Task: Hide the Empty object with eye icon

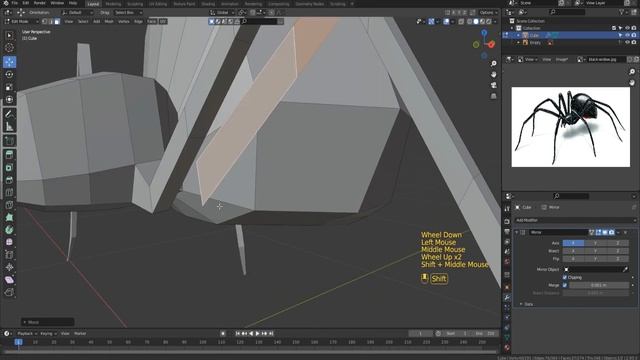Action: point(627,43)
